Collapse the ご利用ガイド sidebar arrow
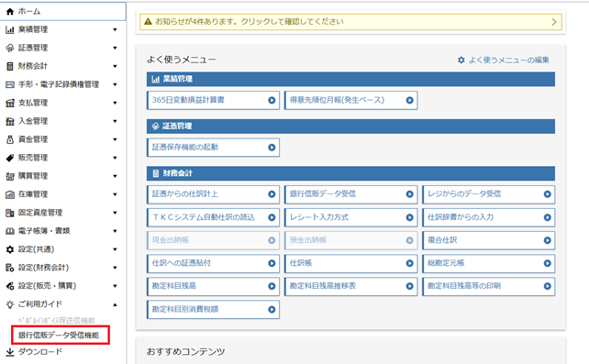The image size is (589, 364). [x=115, y=304]
